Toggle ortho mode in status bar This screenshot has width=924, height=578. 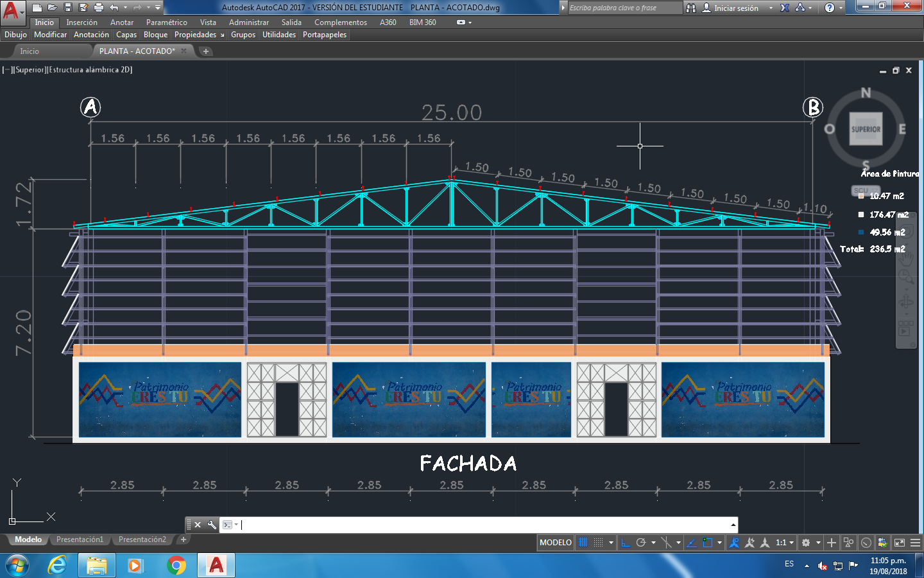coord(626,543)
